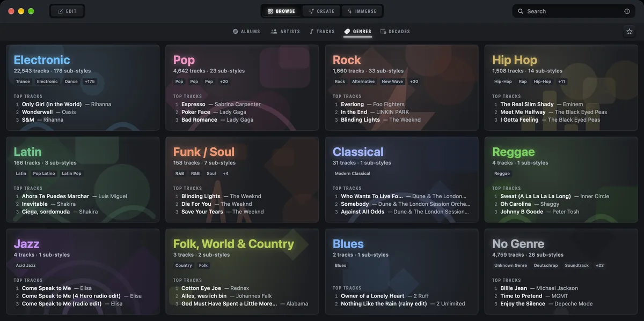
Task: Click the Tracks music note icon
Action: click(x=312, y=32)
